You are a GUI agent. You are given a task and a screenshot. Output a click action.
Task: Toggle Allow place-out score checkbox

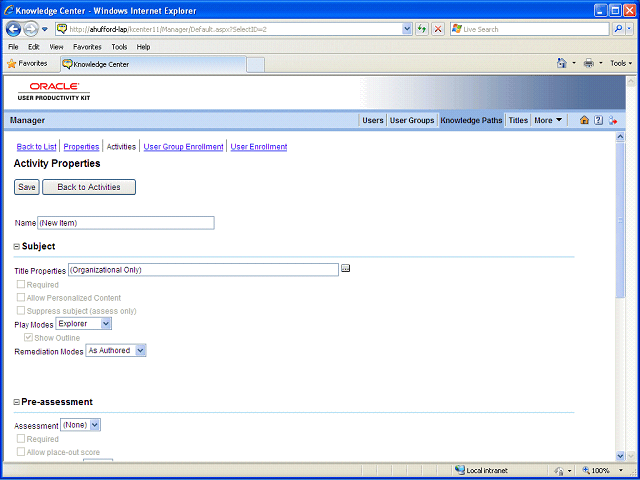21,452
